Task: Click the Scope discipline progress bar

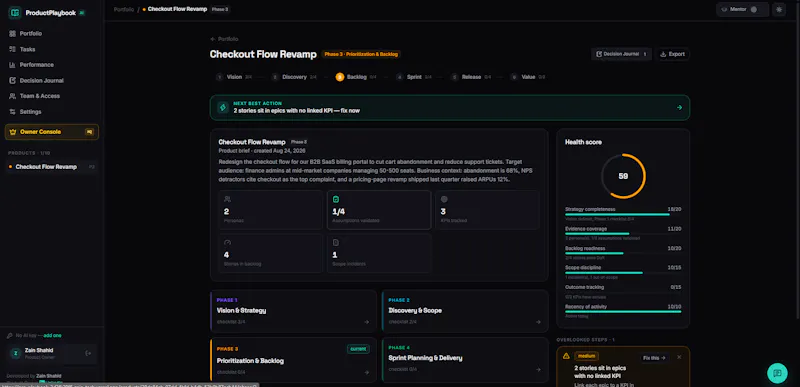Action: [623, 273]
